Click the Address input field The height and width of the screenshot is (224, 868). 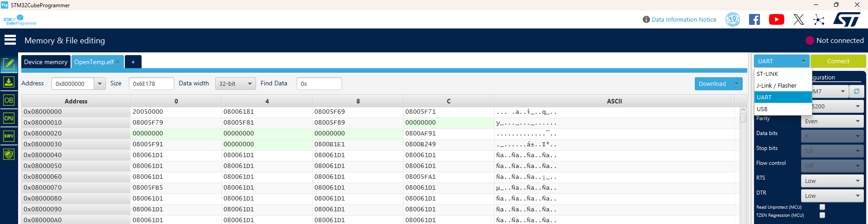[73, 84]
